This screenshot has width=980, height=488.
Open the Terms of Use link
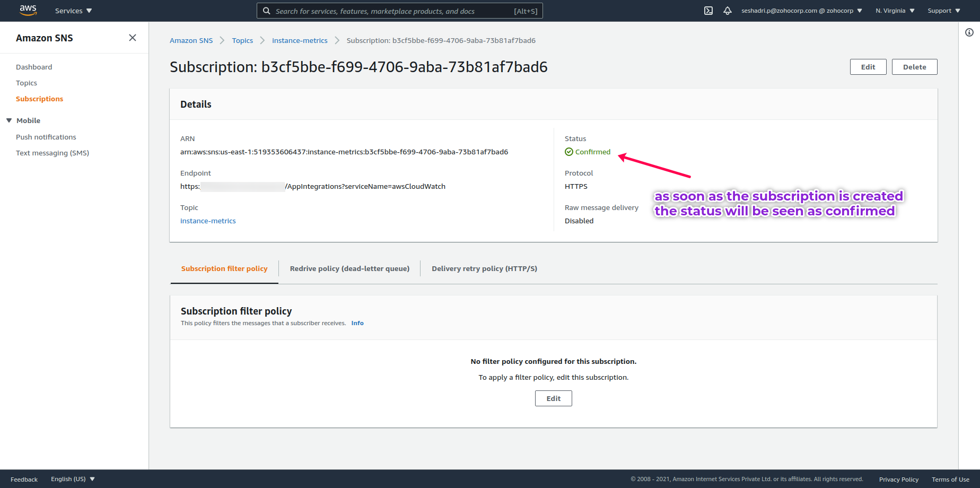(x=950, y=480)
